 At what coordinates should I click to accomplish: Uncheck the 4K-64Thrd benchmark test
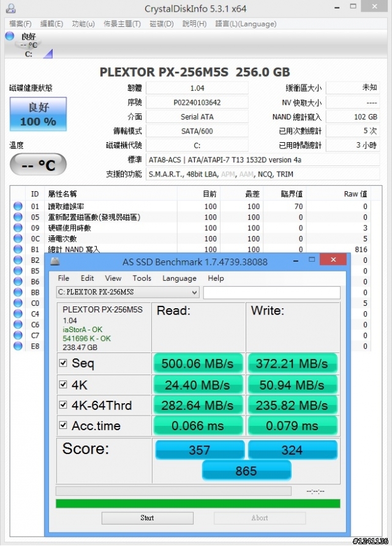(x=63, y=405)
